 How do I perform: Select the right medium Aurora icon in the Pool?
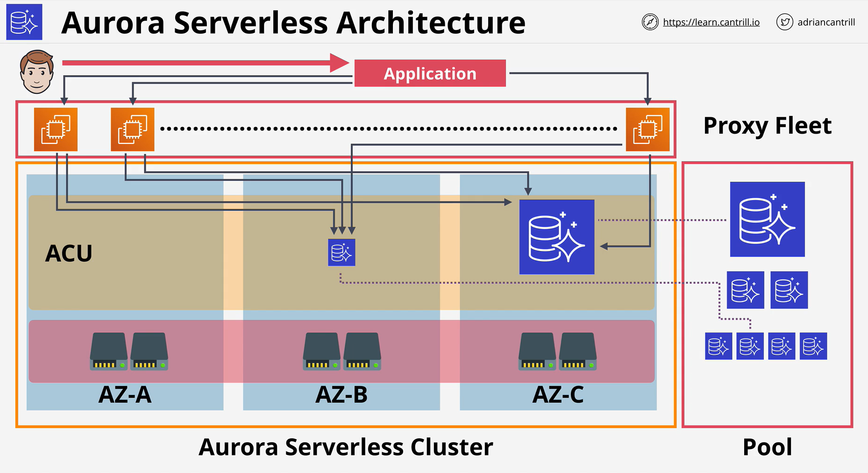click(789, 290)
